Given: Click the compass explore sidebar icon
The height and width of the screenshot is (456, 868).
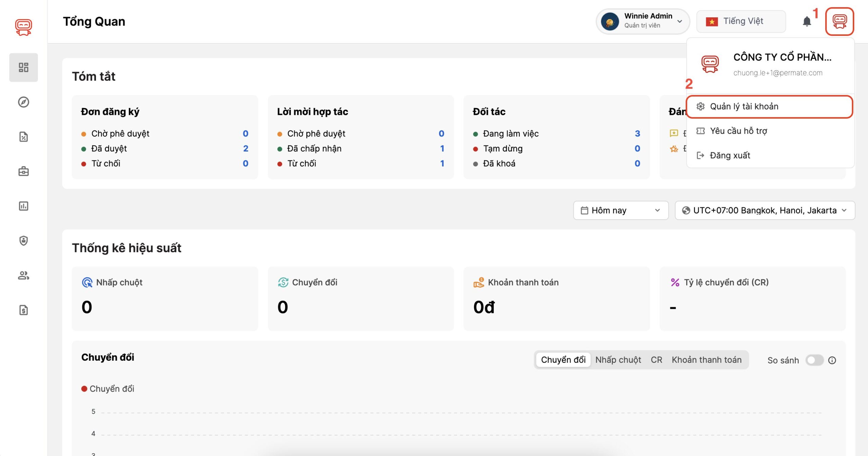Looking at the screenshot, I should point(23,102).
